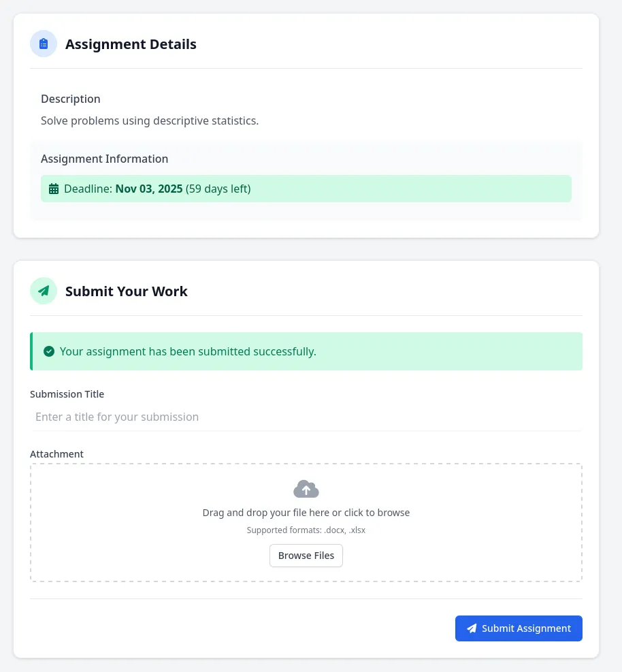Click the paper plane icon beside Submit Your Work

44,291
